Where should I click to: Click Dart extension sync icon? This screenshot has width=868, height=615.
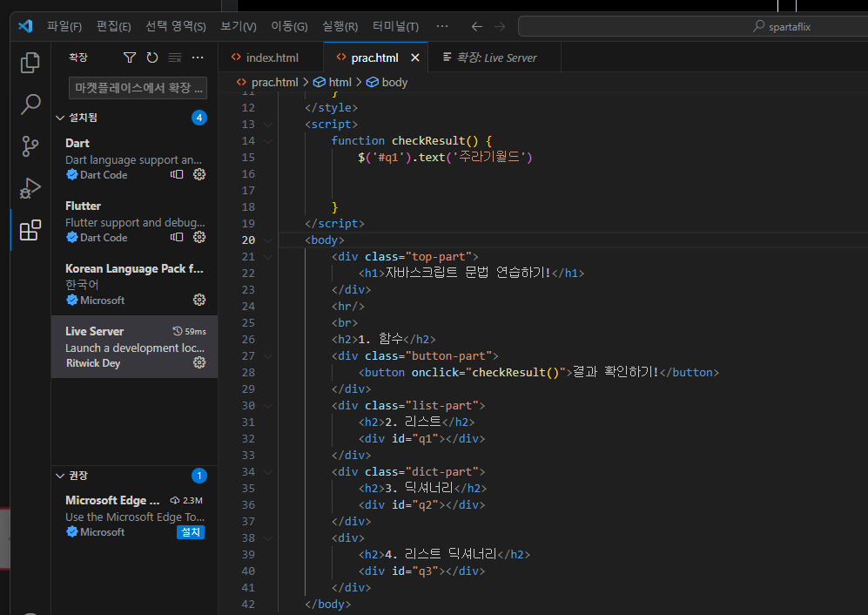177,174
